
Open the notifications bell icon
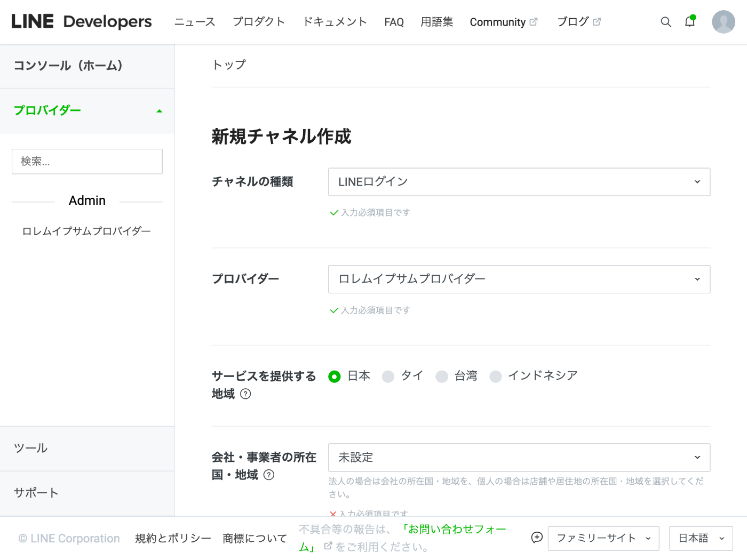(690, 21)
